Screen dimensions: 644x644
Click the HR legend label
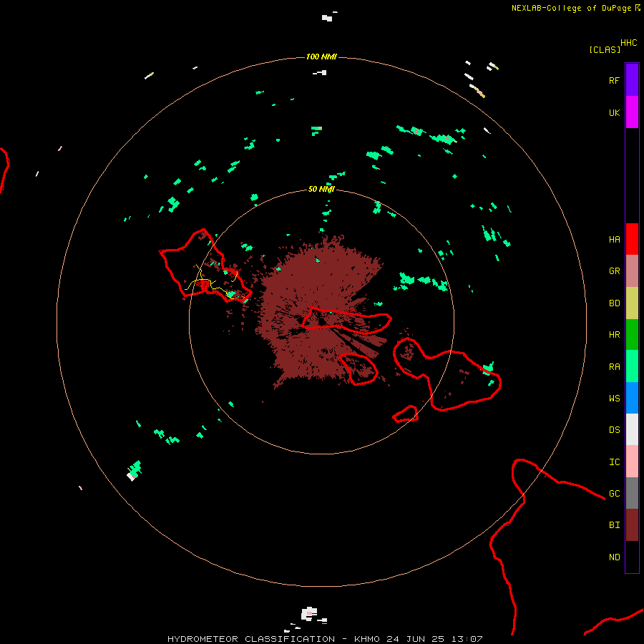click(614, 335)
